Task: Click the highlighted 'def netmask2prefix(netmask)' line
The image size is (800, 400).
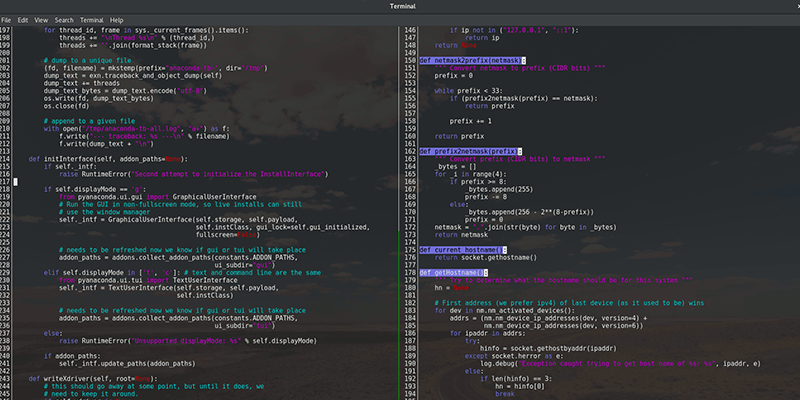Action: click(x=470, y=61)
